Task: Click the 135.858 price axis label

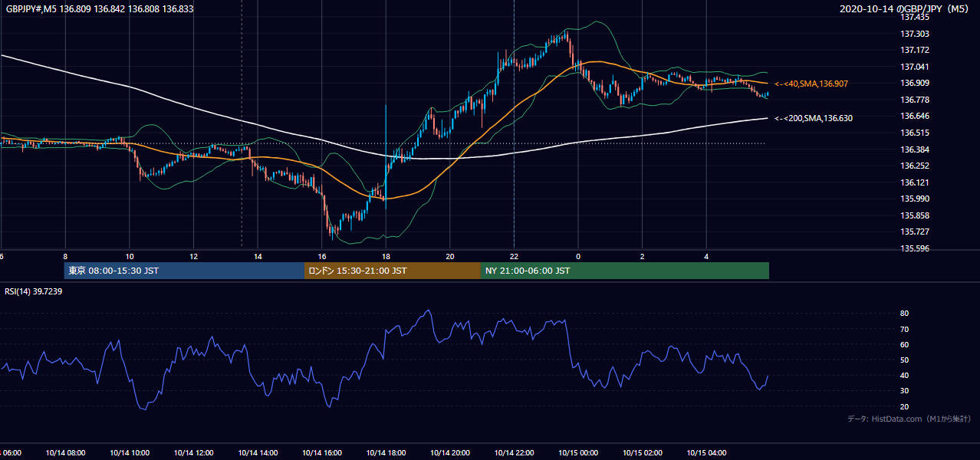Action: (x=915, y=215)
